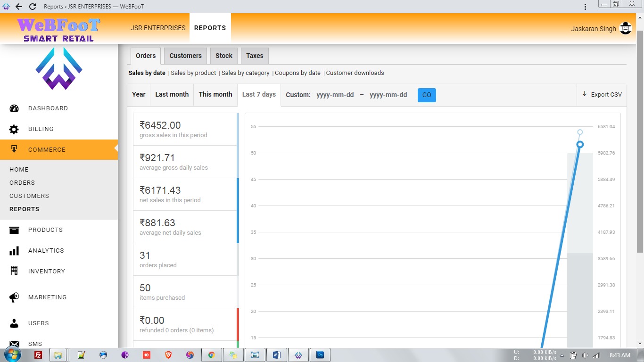
Task: Click the custom start date field
Action: 335,95
